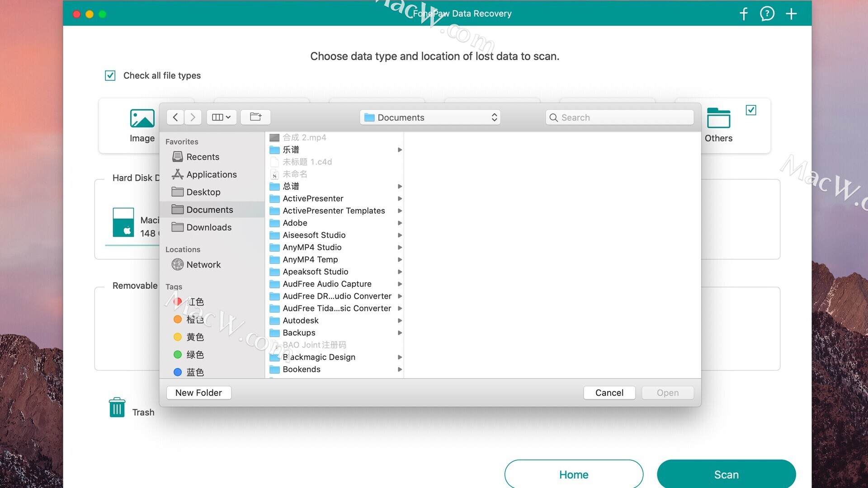Screen dimensions: 868x488
Task: Select the ActivePresenter folder
Action: [335, 198]
